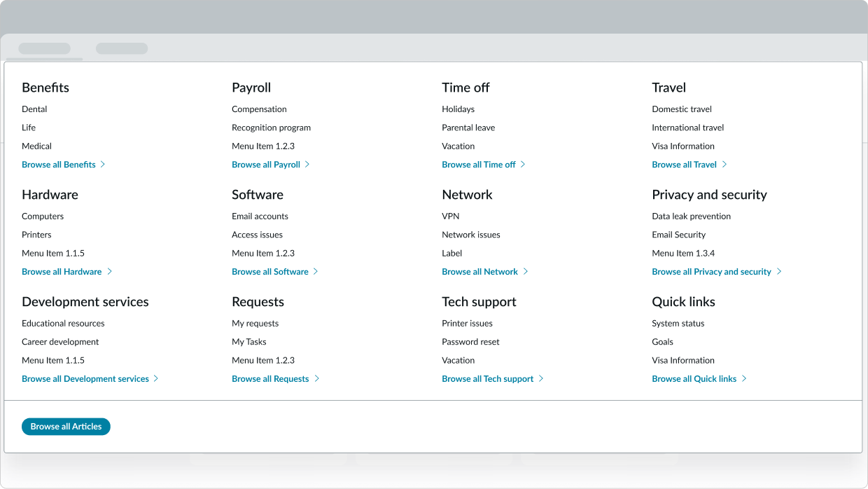Open Parental leave under Time off

point(468,128)
